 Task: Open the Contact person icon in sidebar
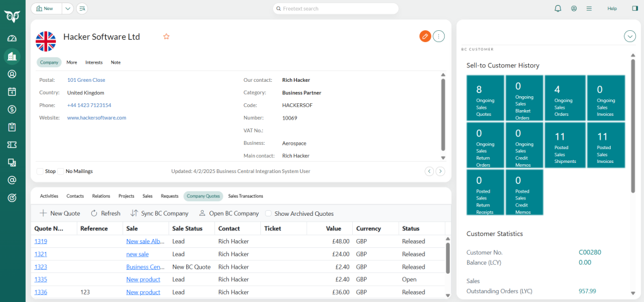12,74
